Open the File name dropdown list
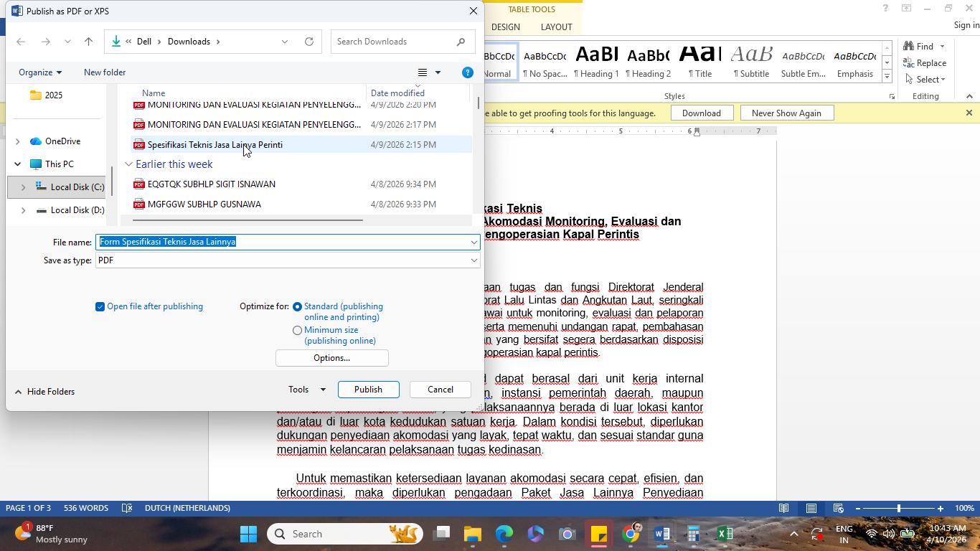The height and width of the screenshot is (551, 980). pyautogui.click(x=473, y=242)
